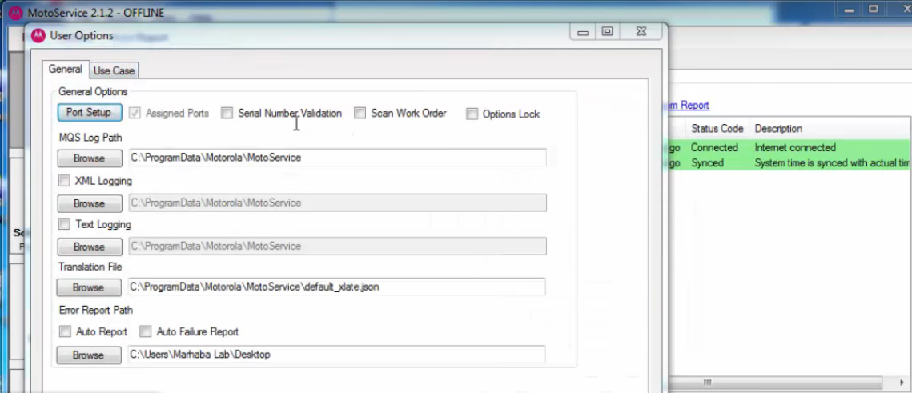Enable Serial Number Validation
Screen dimensions: 913x396
[227, 113]
